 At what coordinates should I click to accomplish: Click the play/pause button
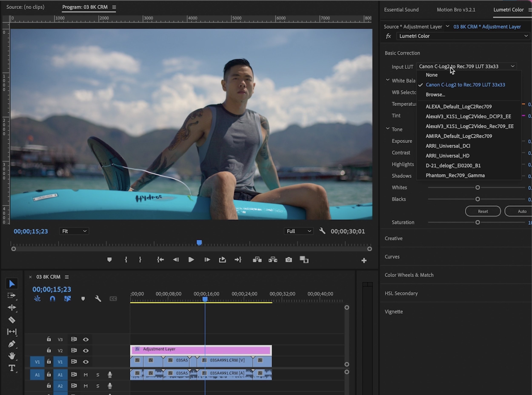coord(191,260)
